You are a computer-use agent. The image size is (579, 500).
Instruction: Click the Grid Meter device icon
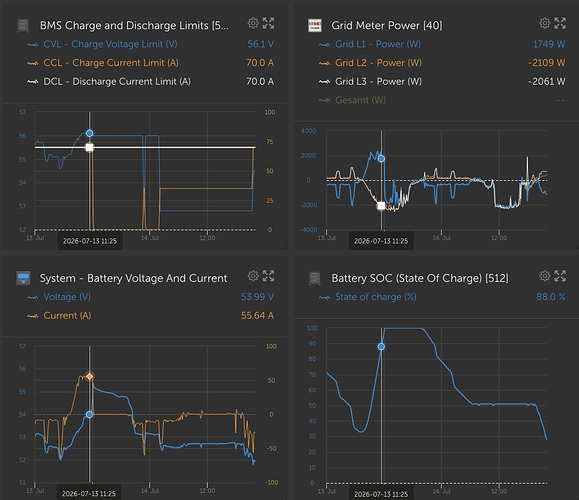(315, 25)
